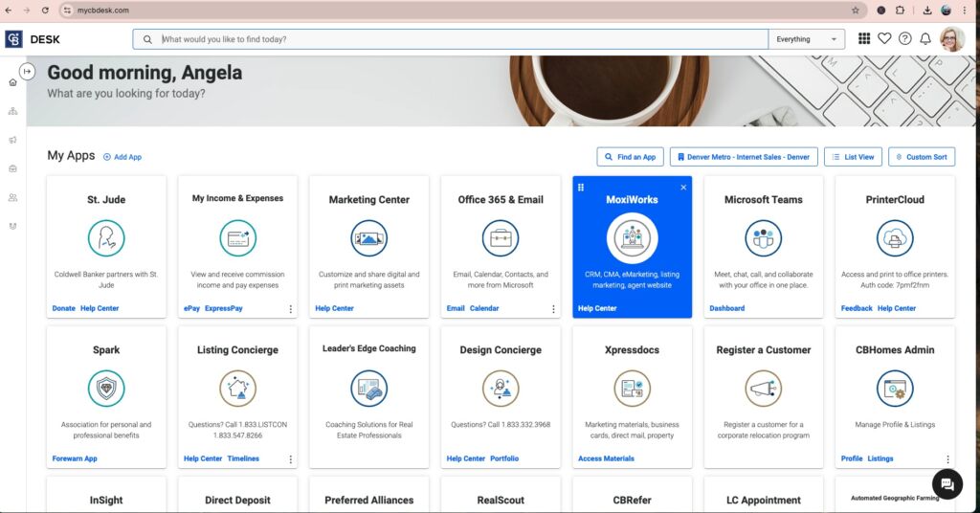Open the PrinterCloud icon
The height and width of the screenshot is (513, 980).
click(x=895, y=238)
